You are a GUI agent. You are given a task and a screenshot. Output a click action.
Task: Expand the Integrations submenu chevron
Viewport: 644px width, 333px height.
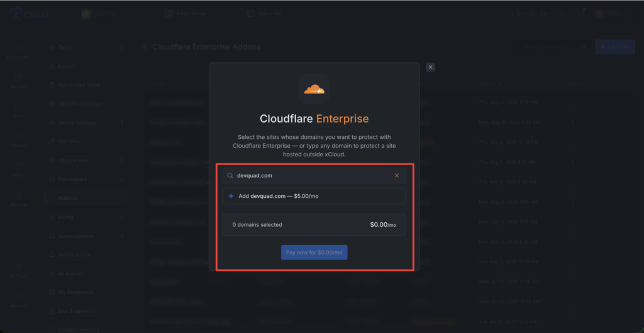click(x=121, y=160)
